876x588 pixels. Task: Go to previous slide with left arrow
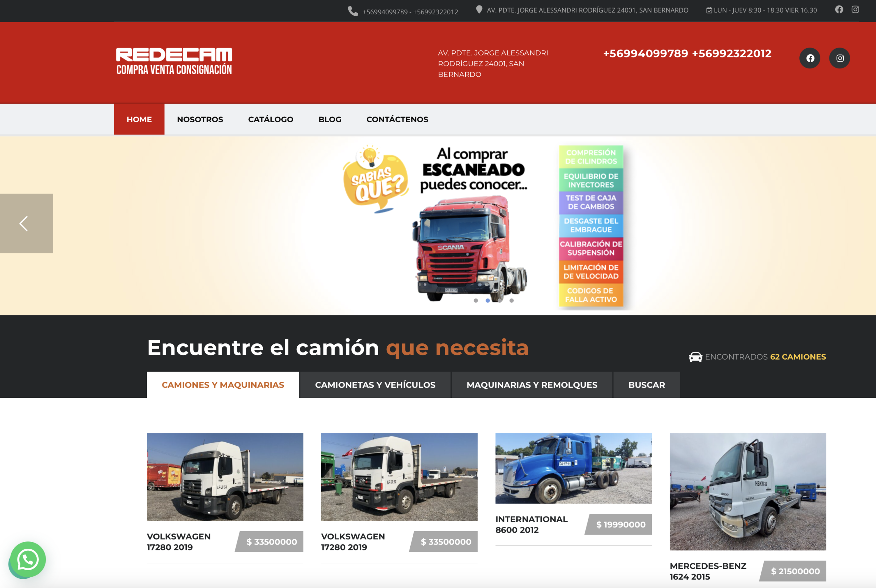[x=24, y=223]
